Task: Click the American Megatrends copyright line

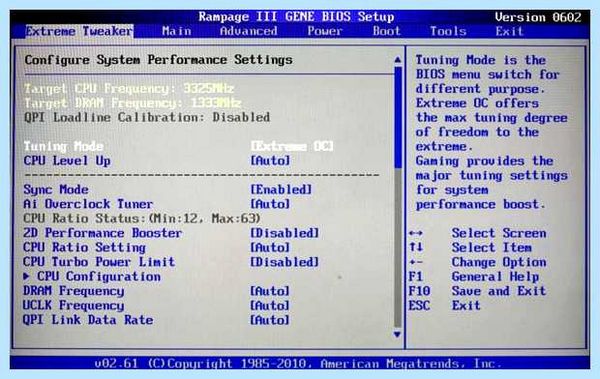Action: (x=298, y=363)
